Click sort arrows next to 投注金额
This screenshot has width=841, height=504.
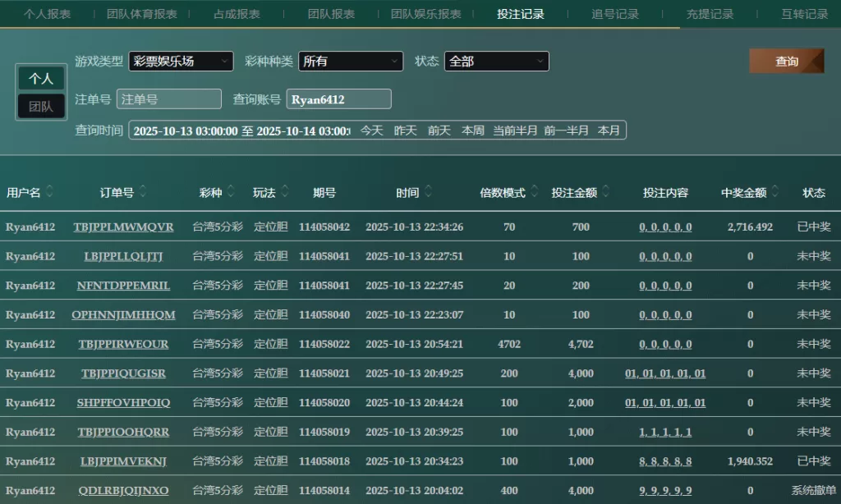point(606,192)
